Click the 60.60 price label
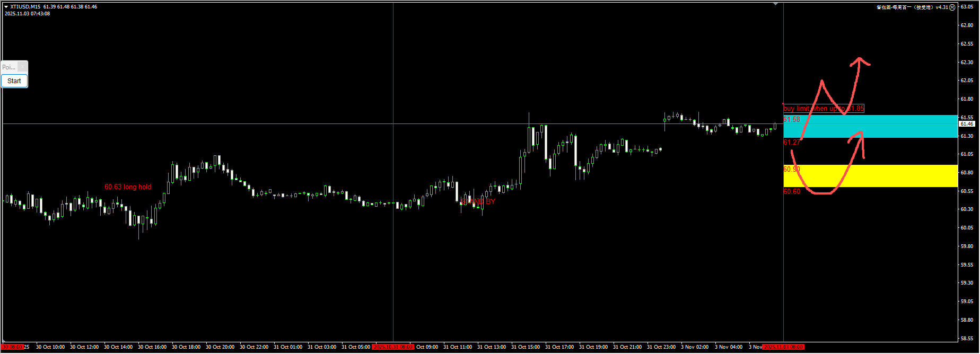The height and width of the screenshot is (354, 980). pos(792,192)
